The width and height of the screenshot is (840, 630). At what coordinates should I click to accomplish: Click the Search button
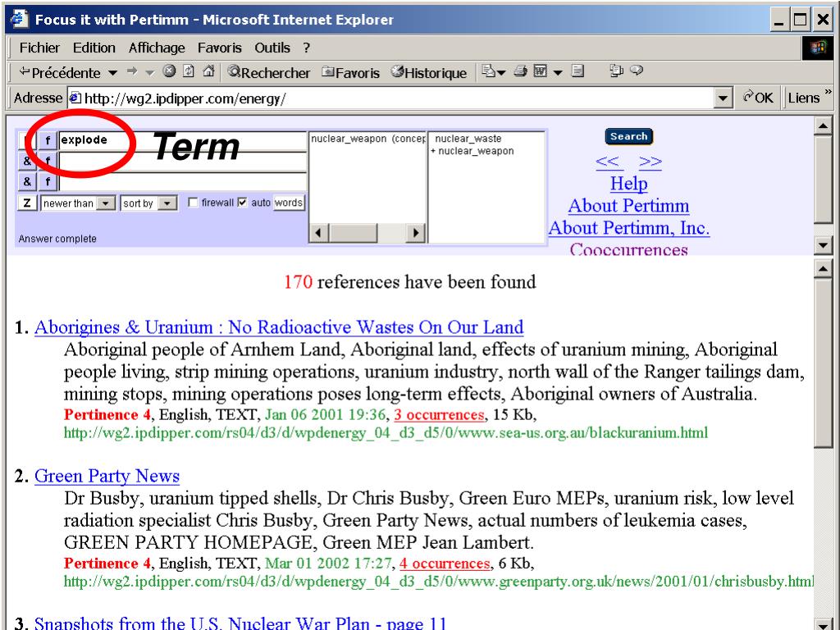(x=629, y=137)
